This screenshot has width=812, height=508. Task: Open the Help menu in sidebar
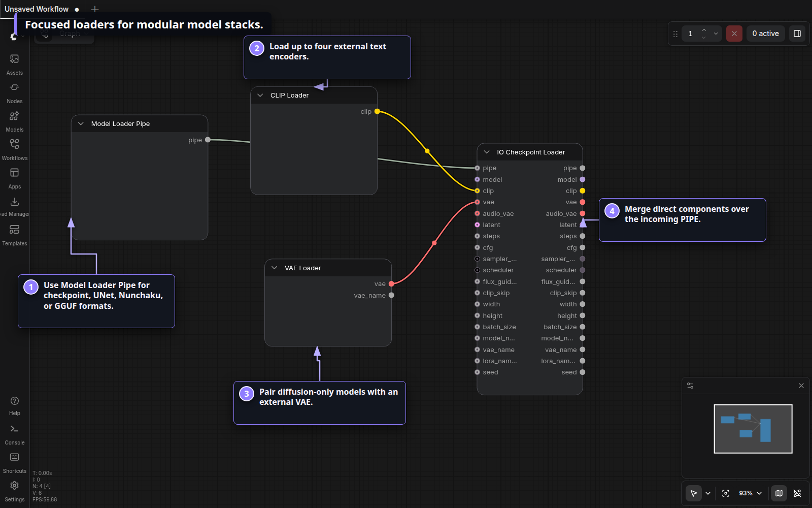(x=15, y=406)
